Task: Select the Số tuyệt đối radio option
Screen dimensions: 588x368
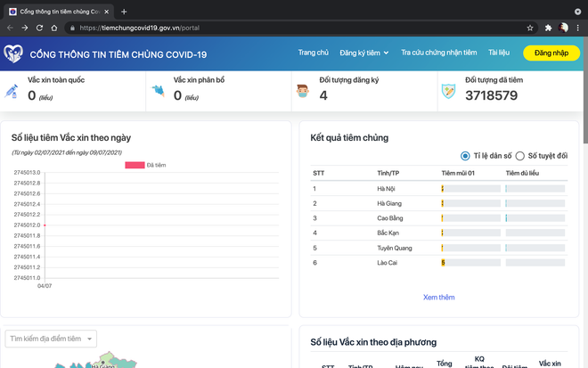Action: (x=520, y=156)
